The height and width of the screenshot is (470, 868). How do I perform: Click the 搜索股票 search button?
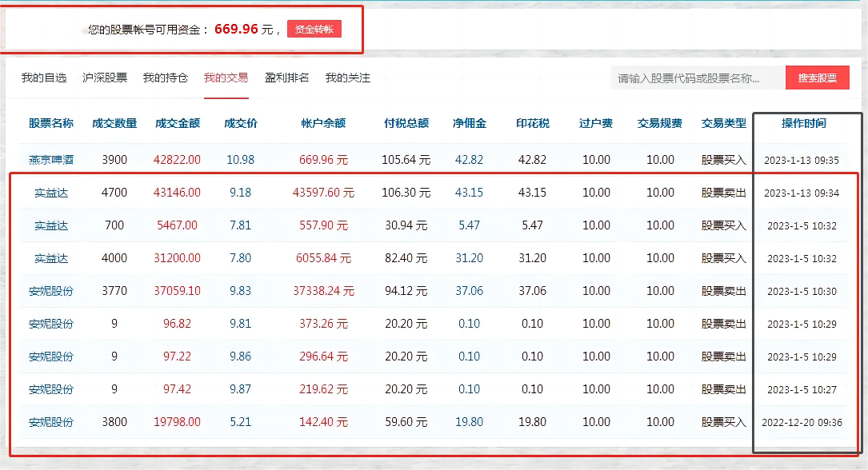click(x=817, y=78)
